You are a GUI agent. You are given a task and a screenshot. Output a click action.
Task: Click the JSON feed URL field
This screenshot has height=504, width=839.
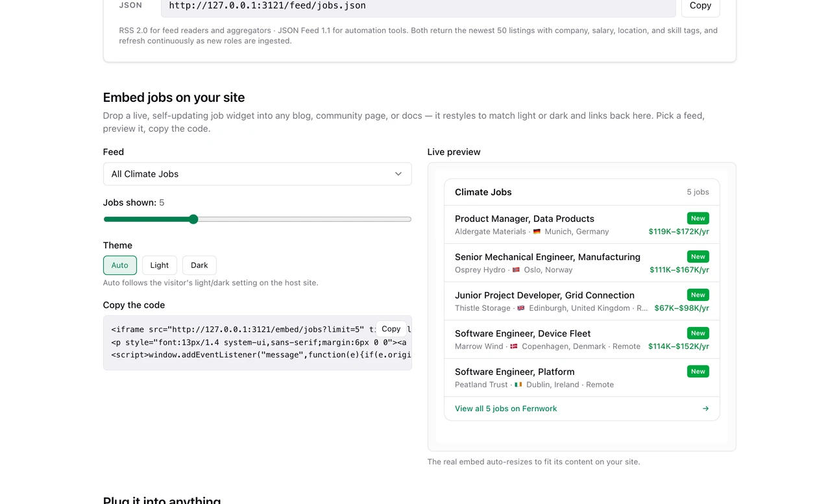[419, 6]
